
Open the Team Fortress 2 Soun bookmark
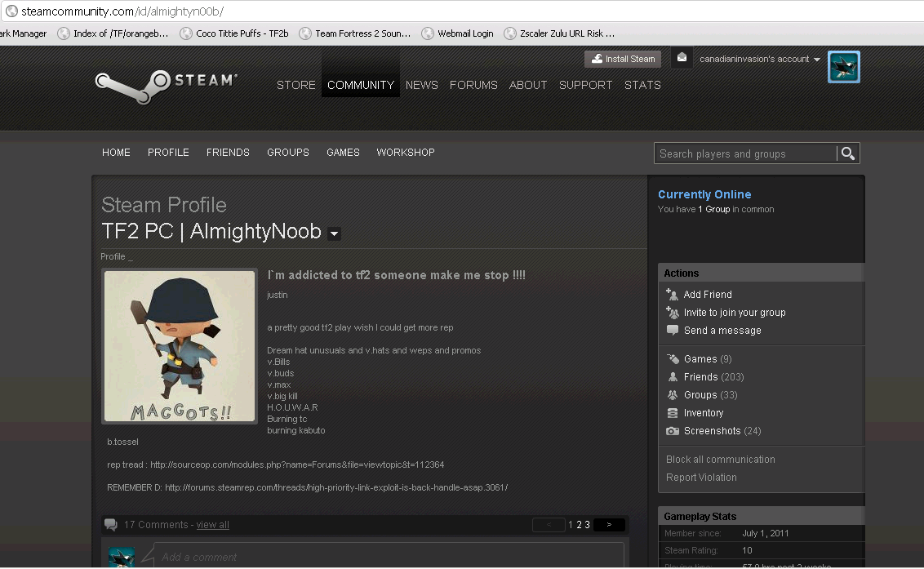click(x=355, y=33)
